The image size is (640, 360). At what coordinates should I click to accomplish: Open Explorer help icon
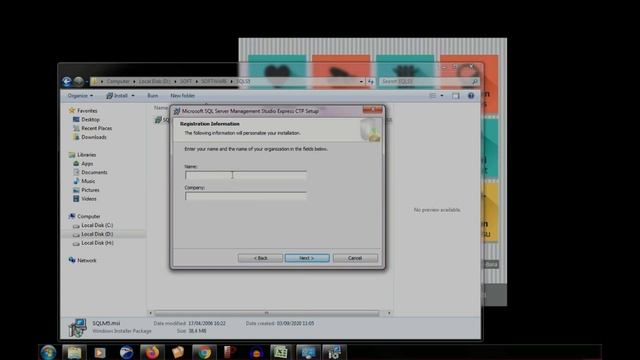point(471,96)
